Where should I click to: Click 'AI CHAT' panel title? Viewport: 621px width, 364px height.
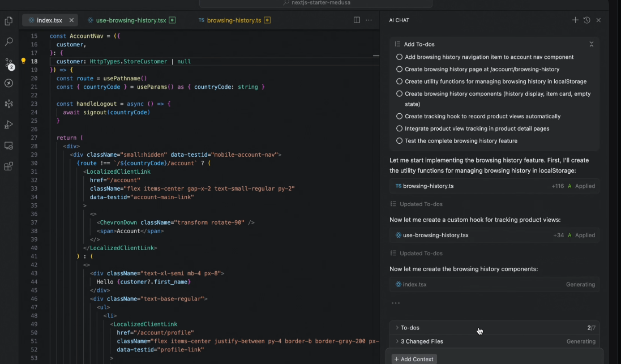399,20
